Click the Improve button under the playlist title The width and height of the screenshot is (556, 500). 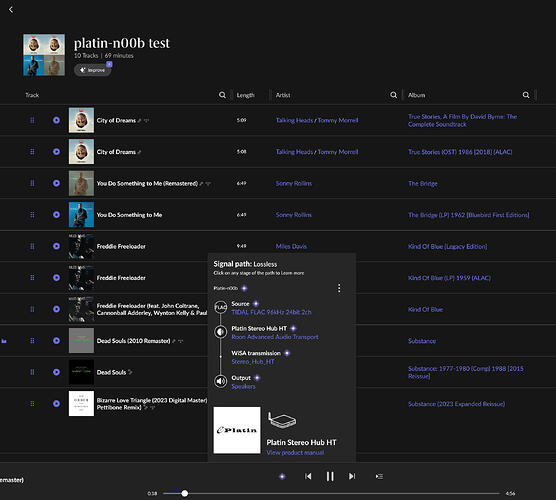tap(93, 70)
